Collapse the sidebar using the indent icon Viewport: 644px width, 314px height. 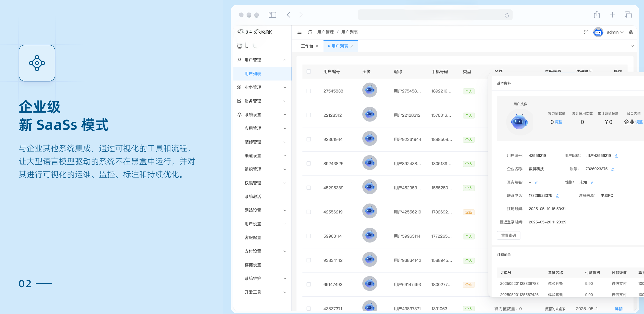point(299,32)
